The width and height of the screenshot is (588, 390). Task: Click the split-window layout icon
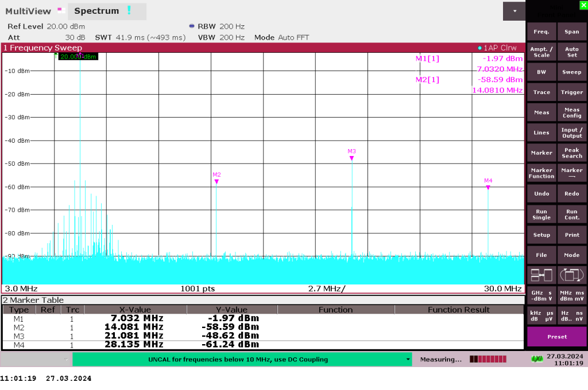click(541, 275)
